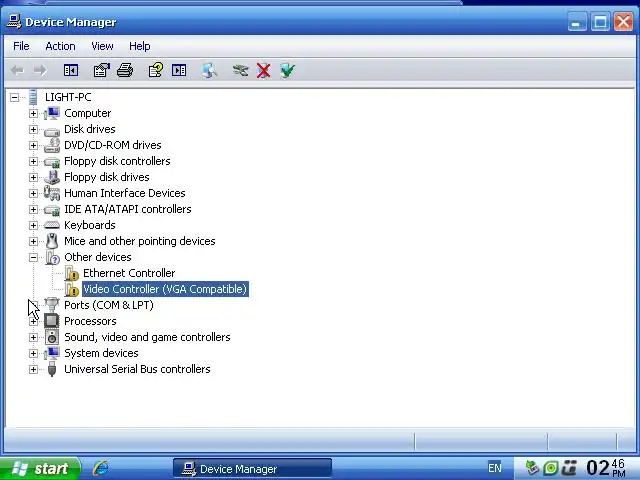
Task: Expand the Disk drives category
Action: 33,129
